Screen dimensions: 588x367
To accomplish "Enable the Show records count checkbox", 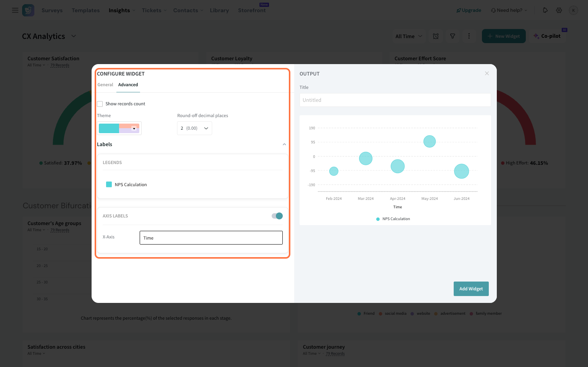I will click(x=100, y=104).
